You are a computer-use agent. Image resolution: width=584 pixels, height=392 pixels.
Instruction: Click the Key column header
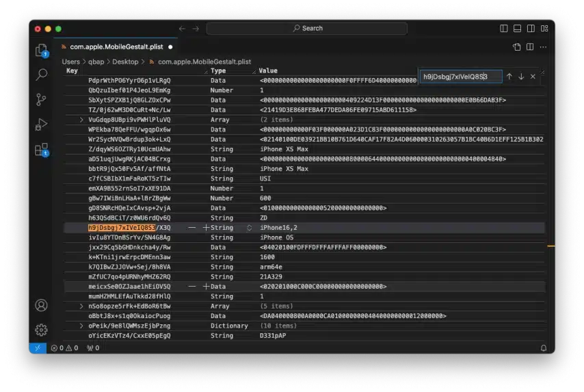[72, 70]
